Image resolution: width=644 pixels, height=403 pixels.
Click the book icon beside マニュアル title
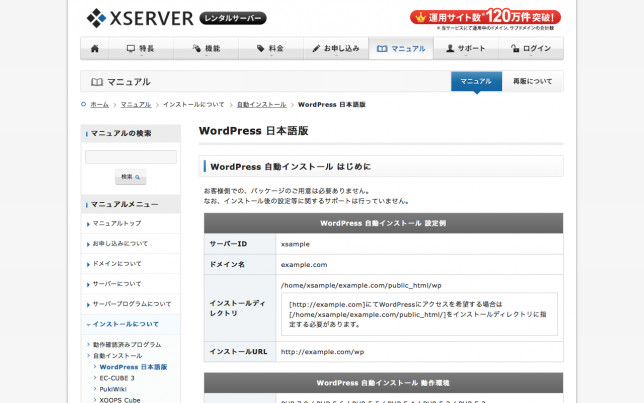pos(97,82)
